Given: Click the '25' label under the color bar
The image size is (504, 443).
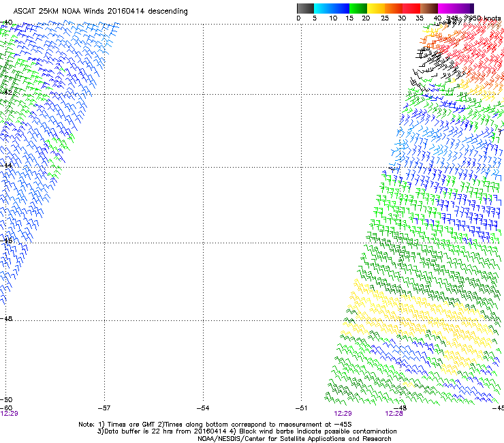Looking at the screenshot, I should click(x=385, y=18).
